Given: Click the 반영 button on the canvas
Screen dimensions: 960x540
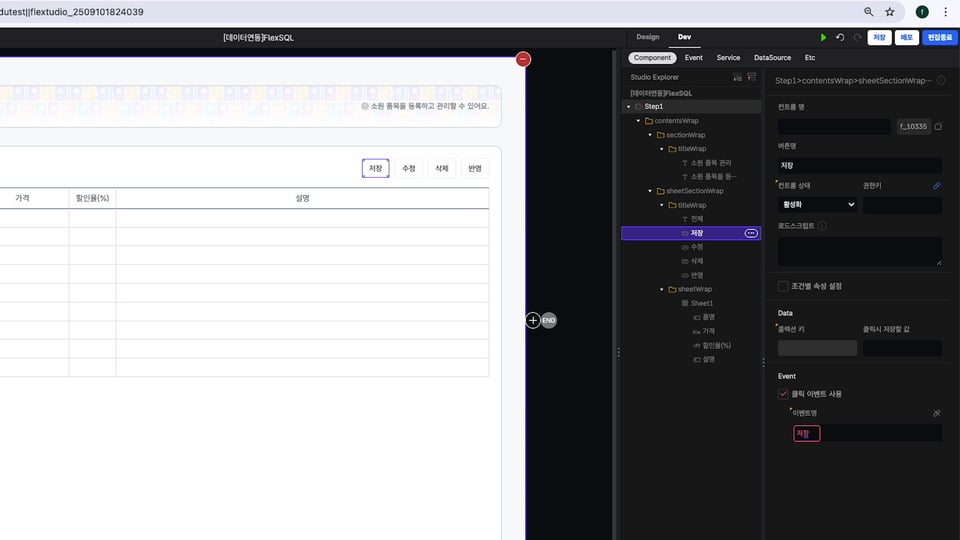Looking at the screenshot, I should 475,168.
